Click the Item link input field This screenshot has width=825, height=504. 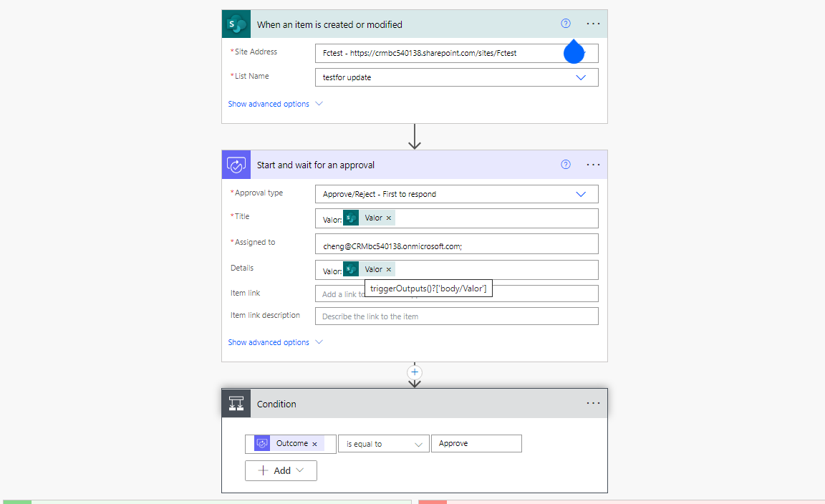[457, 294]
